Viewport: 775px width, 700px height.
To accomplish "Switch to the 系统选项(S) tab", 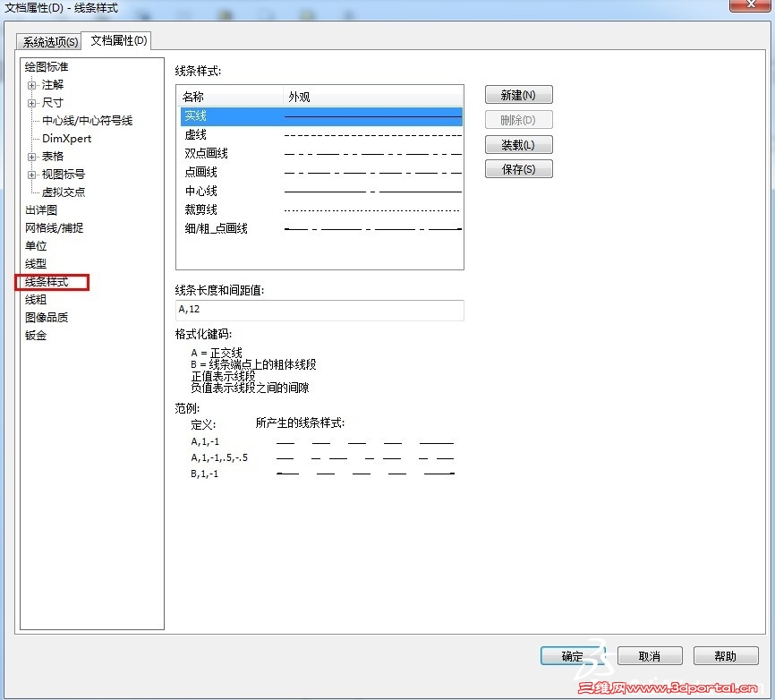I will (50, 41).
